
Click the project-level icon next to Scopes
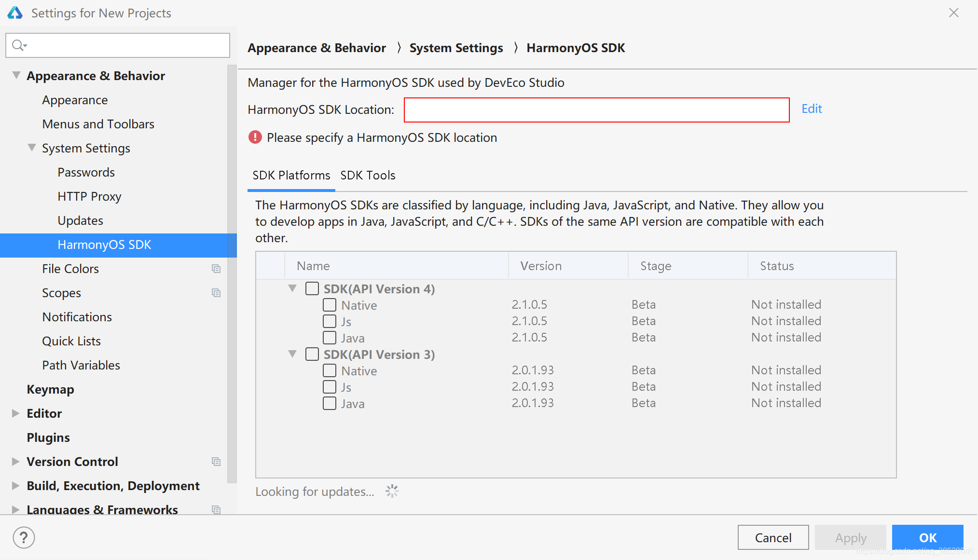click(x=216, y=293)
